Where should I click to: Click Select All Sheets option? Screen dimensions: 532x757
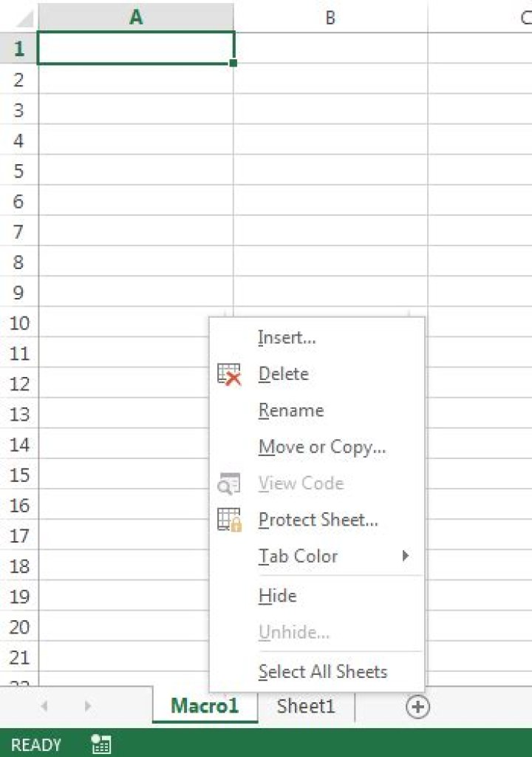pyautogui.click(x=323, y=671)
